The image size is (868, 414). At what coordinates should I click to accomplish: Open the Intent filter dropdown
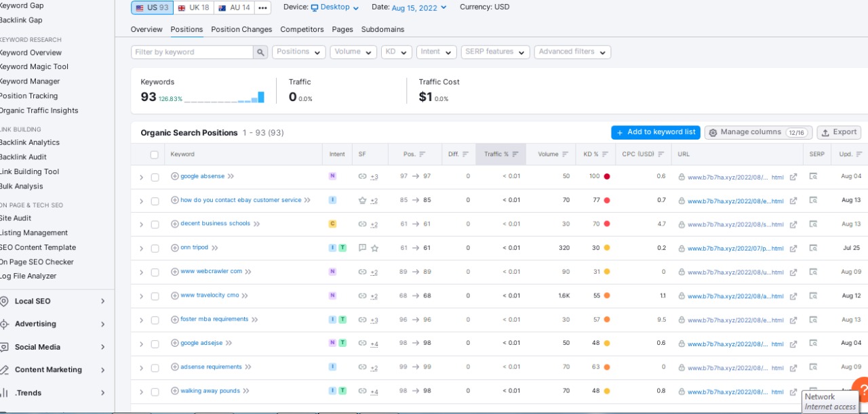coord(436,52)
